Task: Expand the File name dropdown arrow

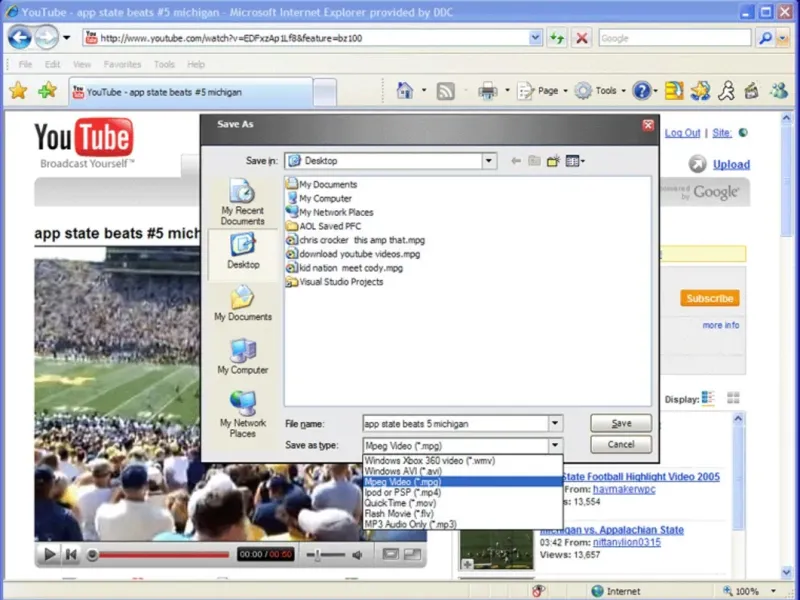Action: [555, 423]
